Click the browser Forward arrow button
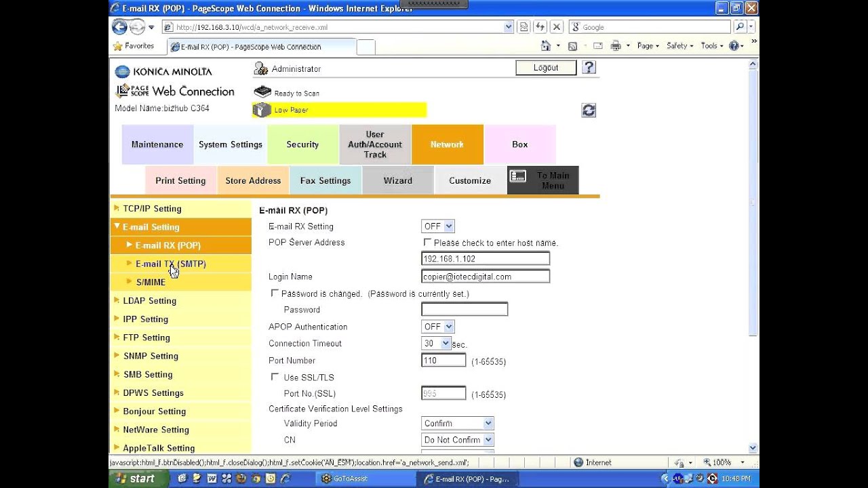The width and height of the screenshot is (868, 488). click(137, 27)
